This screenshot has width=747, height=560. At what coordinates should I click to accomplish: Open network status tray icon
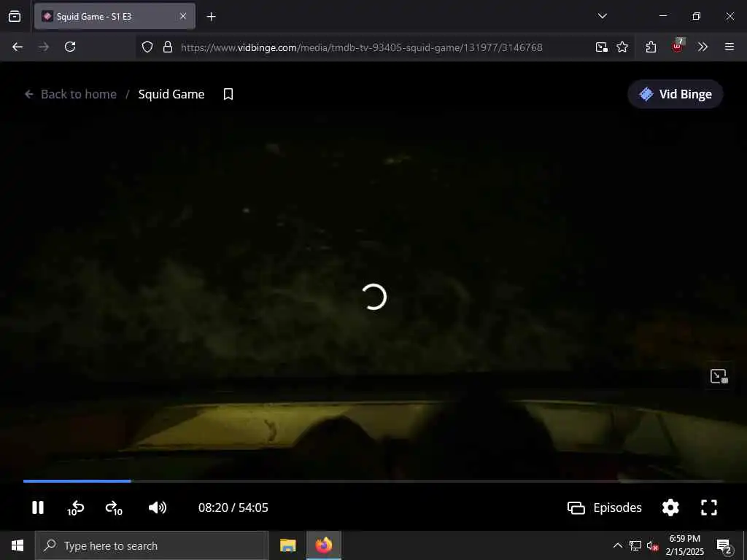(635, 545)
